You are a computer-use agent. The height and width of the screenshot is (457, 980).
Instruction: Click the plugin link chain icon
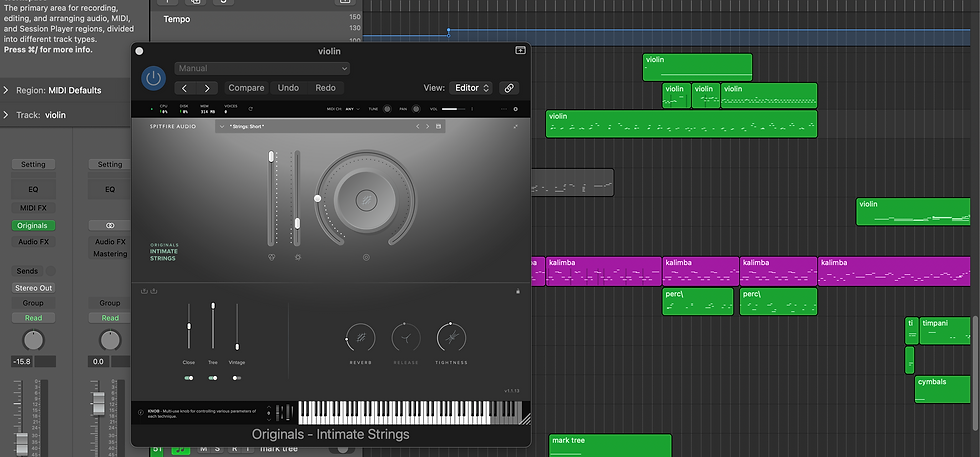(x=509, y=88)
